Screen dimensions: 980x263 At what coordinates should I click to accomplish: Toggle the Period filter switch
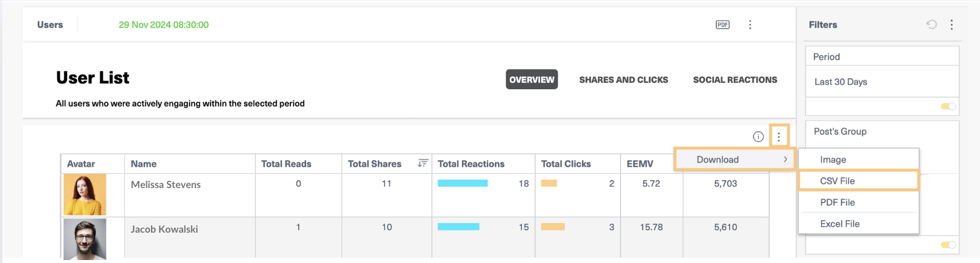tap(948, 107)
